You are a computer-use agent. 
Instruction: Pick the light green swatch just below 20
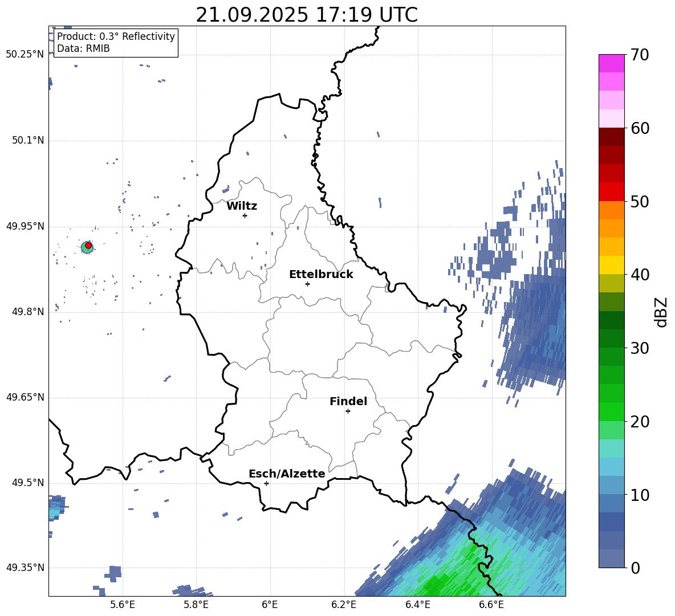point(611,430)
